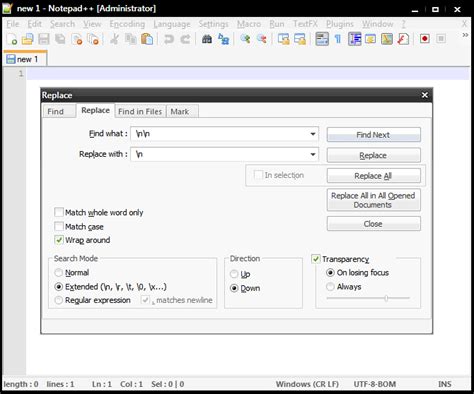474x394 pixels.
Task: Open the Search menu
Action: 62,24
